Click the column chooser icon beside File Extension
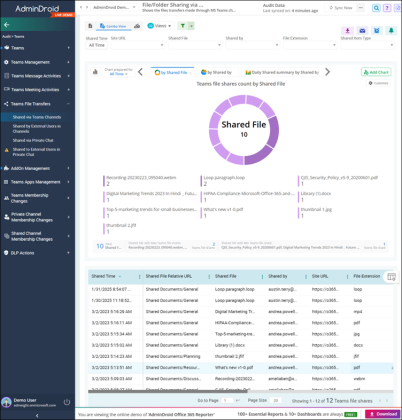The height and width of the screenshot is (420, 402). click(x=392, y=277)
